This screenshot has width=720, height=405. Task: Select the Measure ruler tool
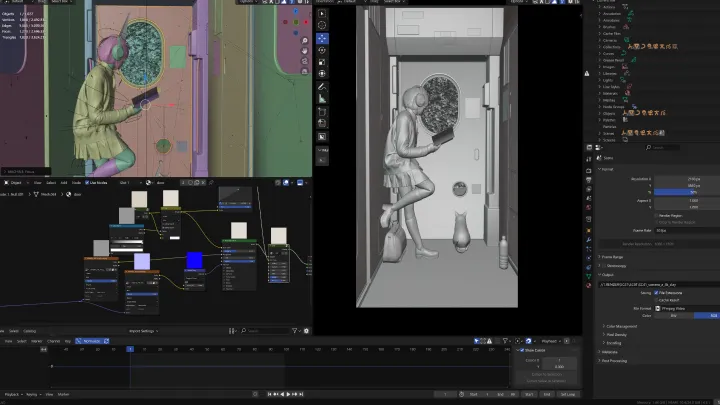(x=322, y=99)
